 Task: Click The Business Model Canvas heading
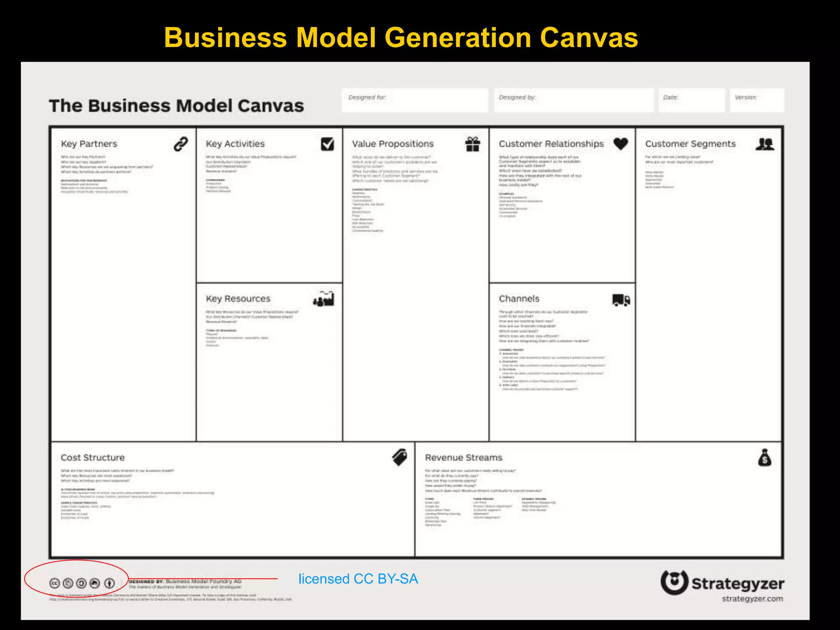(176, 106)
